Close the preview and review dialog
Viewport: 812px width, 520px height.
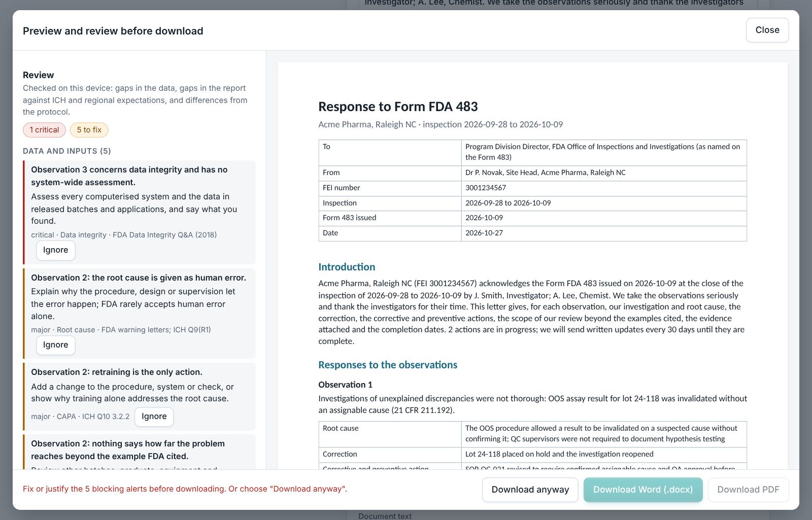click(x=767, y=30)
